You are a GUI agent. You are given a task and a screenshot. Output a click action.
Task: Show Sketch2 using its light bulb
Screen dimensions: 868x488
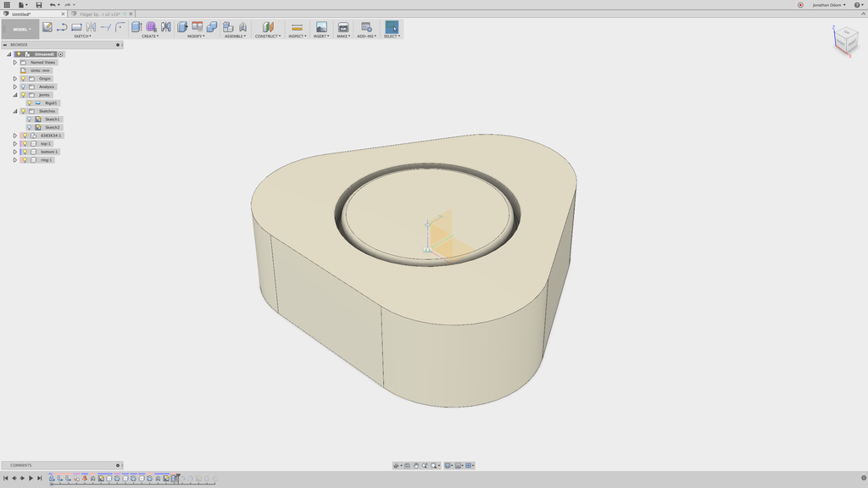(x=30, y=127)
